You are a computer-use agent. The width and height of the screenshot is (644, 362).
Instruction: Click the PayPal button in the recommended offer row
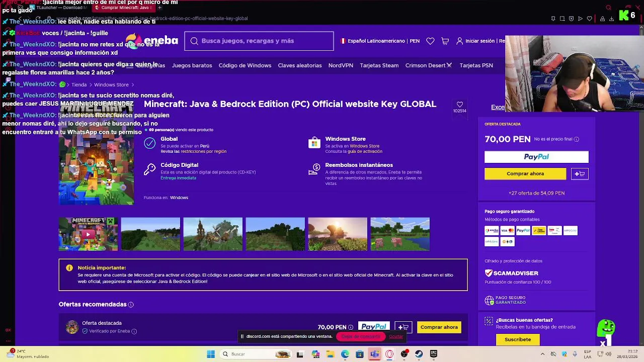pyautogui.click(x=374, y=327)
